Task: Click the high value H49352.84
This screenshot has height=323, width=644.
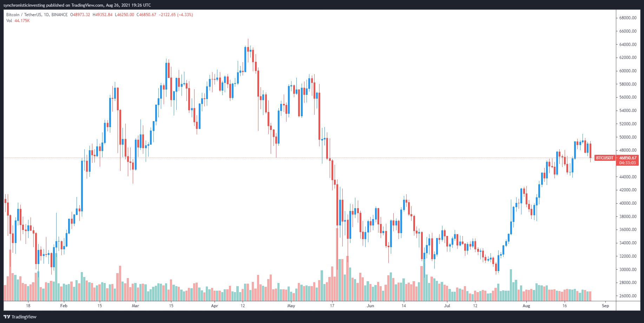Action: coord(103,15)
